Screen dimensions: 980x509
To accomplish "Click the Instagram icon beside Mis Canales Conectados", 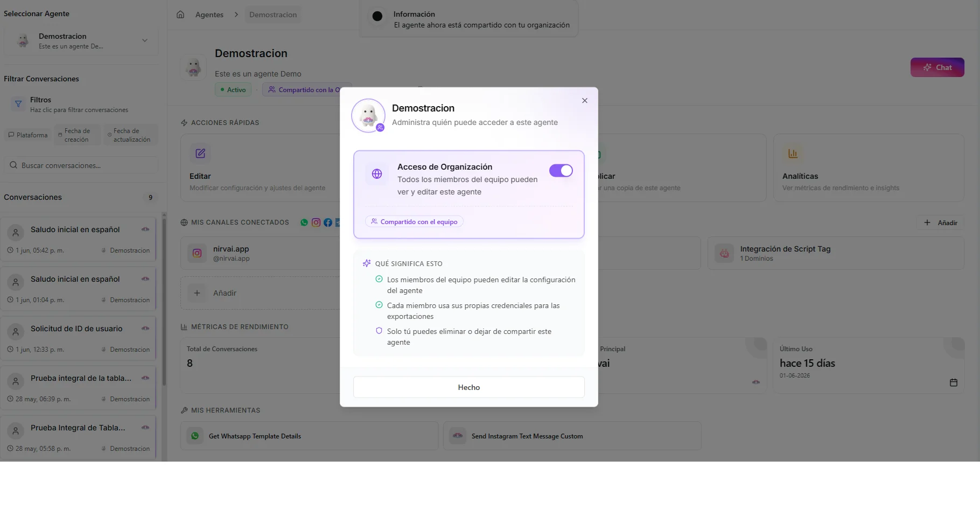I will pos(316,222).
